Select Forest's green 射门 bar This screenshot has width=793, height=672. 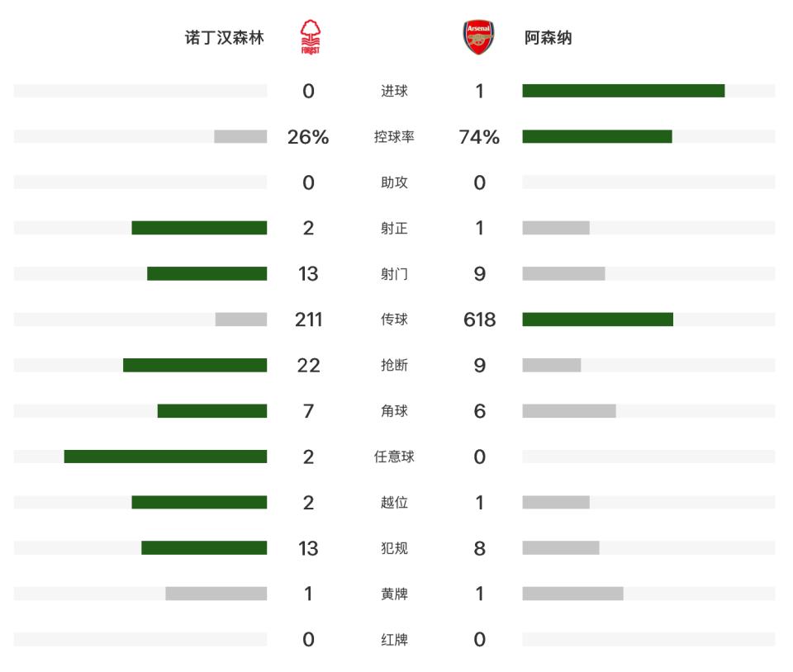[x=207, y=274]
